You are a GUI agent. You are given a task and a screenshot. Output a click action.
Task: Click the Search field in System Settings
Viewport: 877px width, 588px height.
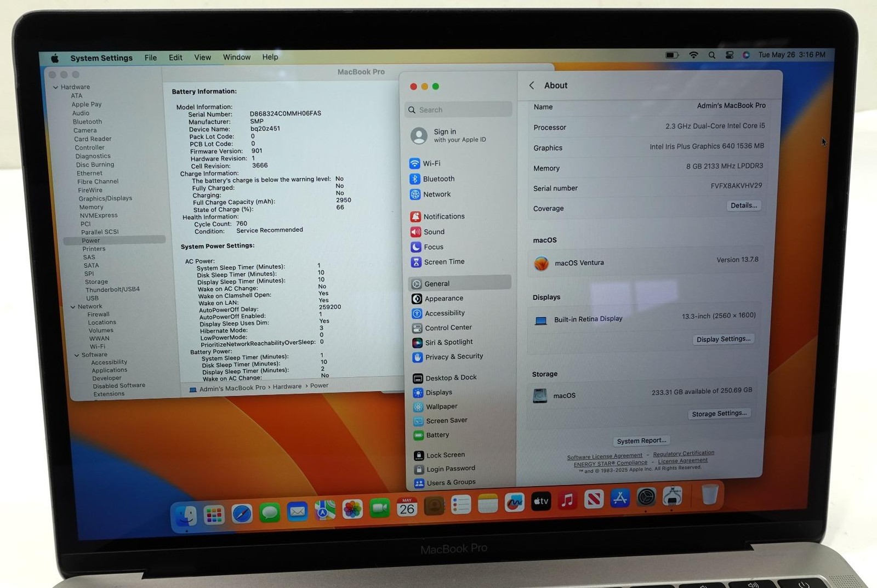[x=459, y=110]
